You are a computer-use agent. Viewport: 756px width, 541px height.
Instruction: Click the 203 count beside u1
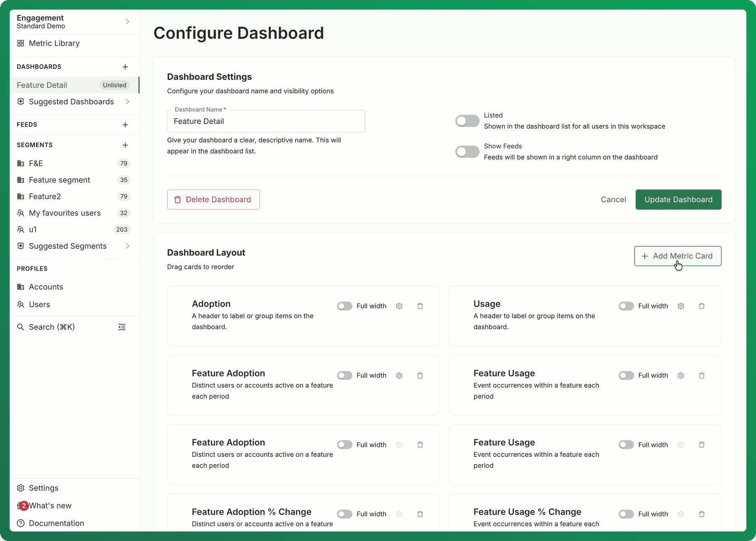(x=122, y=230)
